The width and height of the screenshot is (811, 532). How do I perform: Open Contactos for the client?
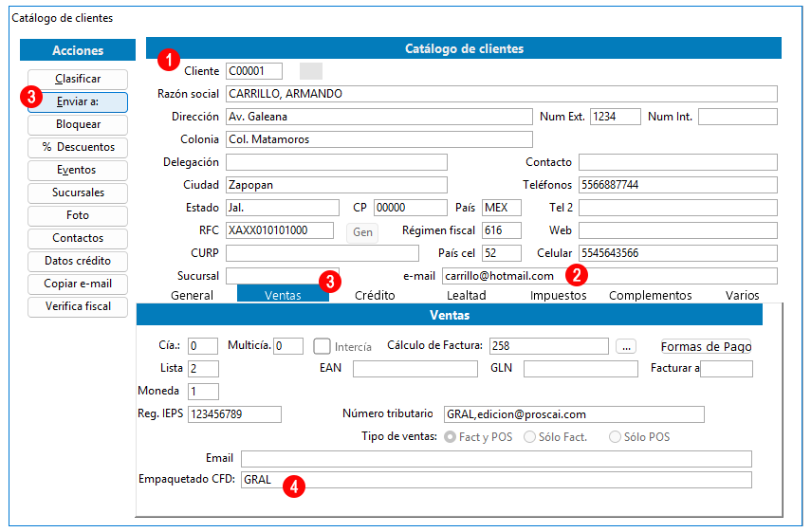tap(78, 238)
